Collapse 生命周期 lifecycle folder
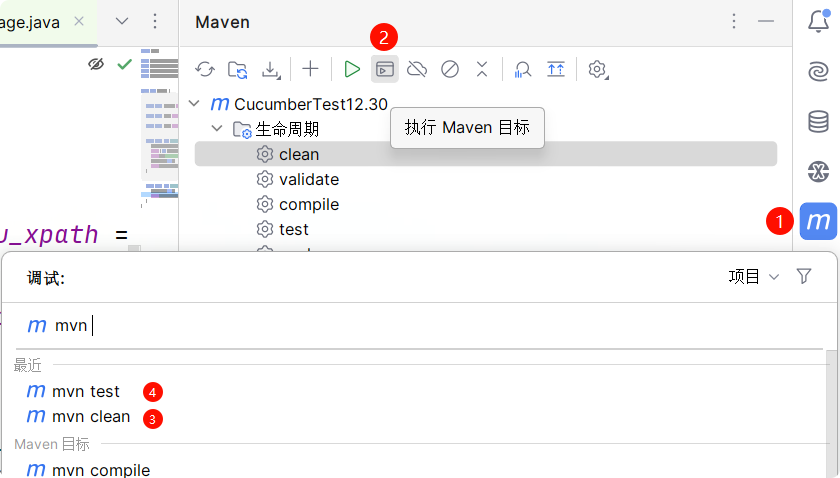This screenshot has height=478, width=840. pos(217,129)
